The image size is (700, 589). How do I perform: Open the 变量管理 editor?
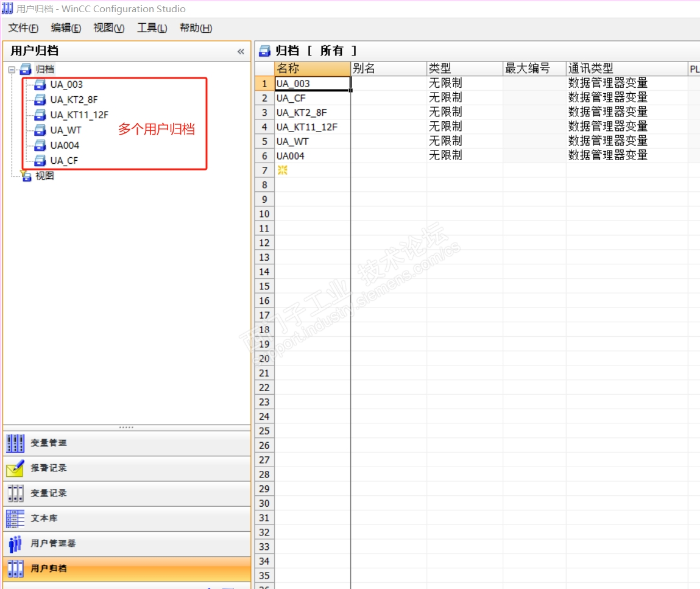pos(127,443)
